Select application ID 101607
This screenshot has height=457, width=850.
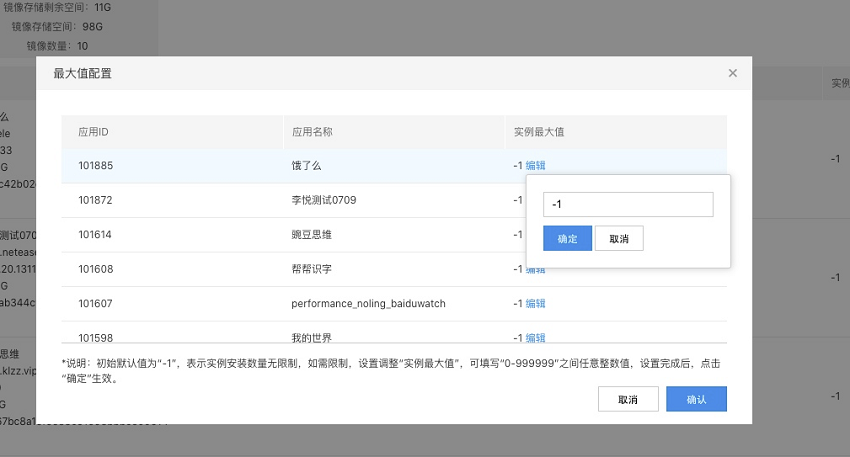click(x=95, y=304)
